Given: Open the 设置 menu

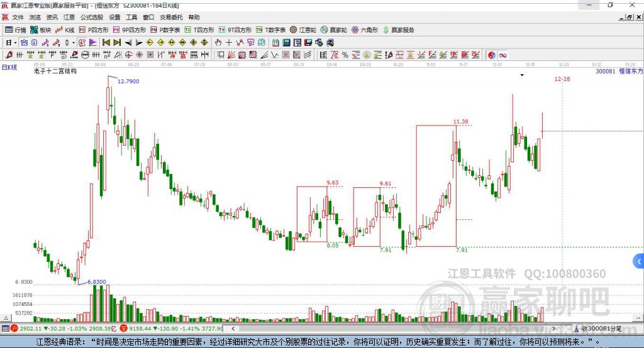Looking at the screenshot, I should pos(114,17).
